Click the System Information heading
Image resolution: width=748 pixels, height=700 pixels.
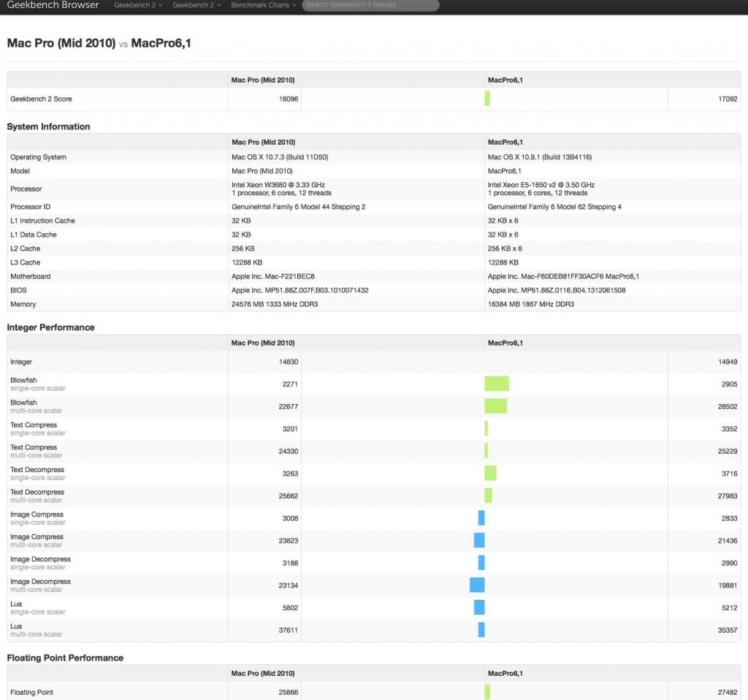pos(48,126)
